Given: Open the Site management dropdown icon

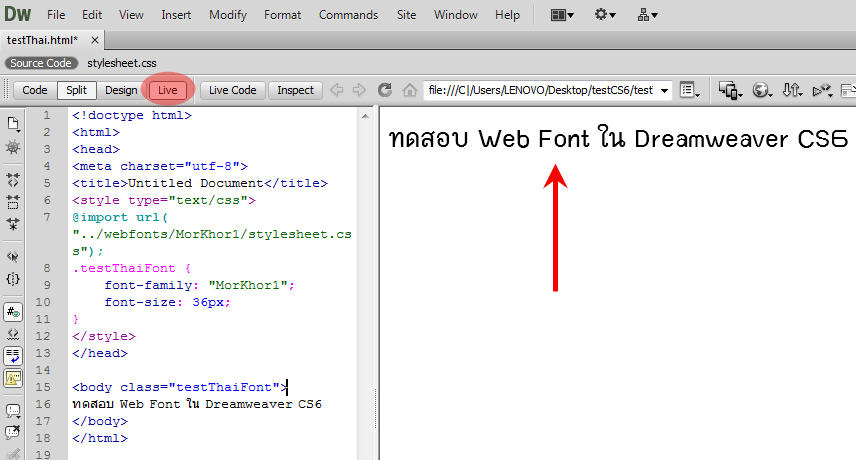Looking at the screenshot, I should pyautogui.click(x=647, y=15).
